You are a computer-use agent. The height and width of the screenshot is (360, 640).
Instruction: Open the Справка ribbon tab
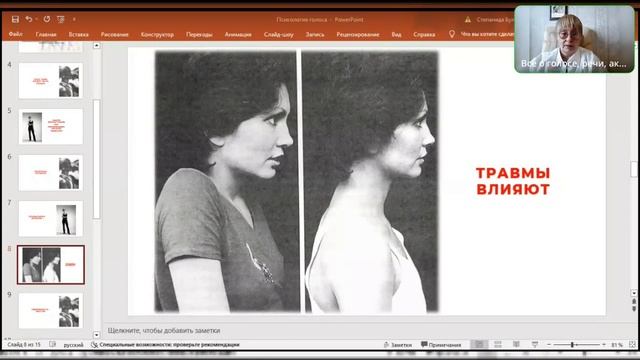coord(424,34)
